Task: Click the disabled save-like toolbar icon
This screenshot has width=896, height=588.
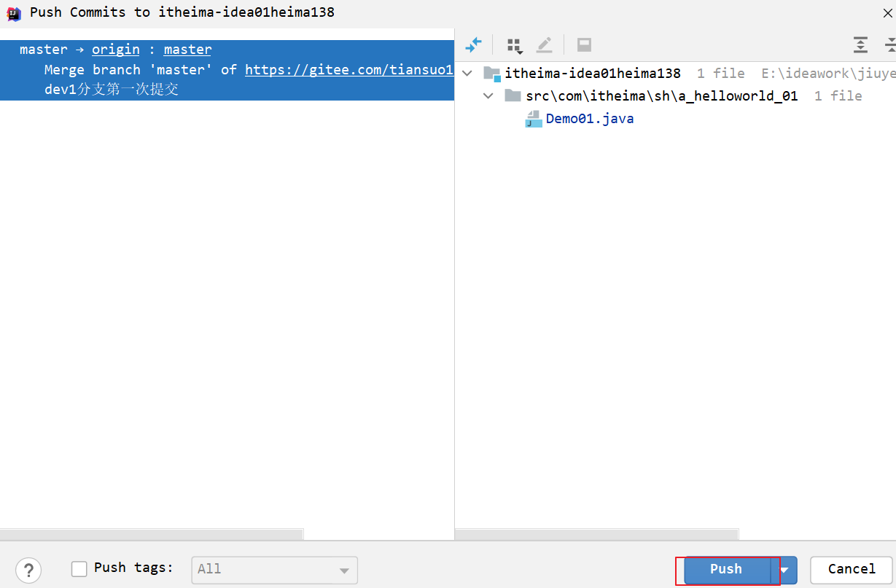Action: pos(584,45)
